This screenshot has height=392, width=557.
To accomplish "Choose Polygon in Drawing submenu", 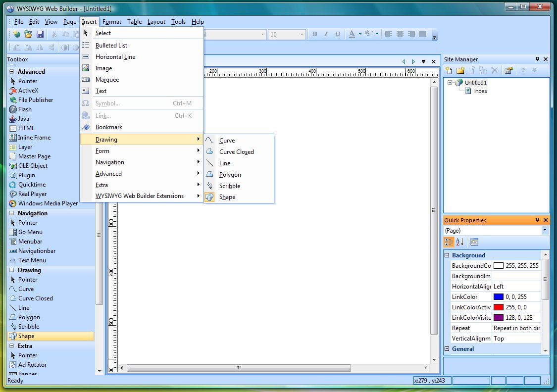I will (239, 175).
